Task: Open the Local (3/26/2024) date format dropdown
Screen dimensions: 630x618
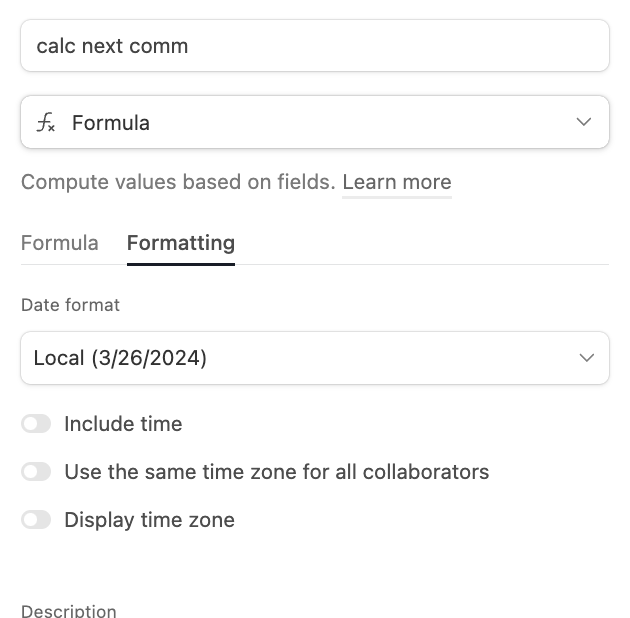Action: 315,358
